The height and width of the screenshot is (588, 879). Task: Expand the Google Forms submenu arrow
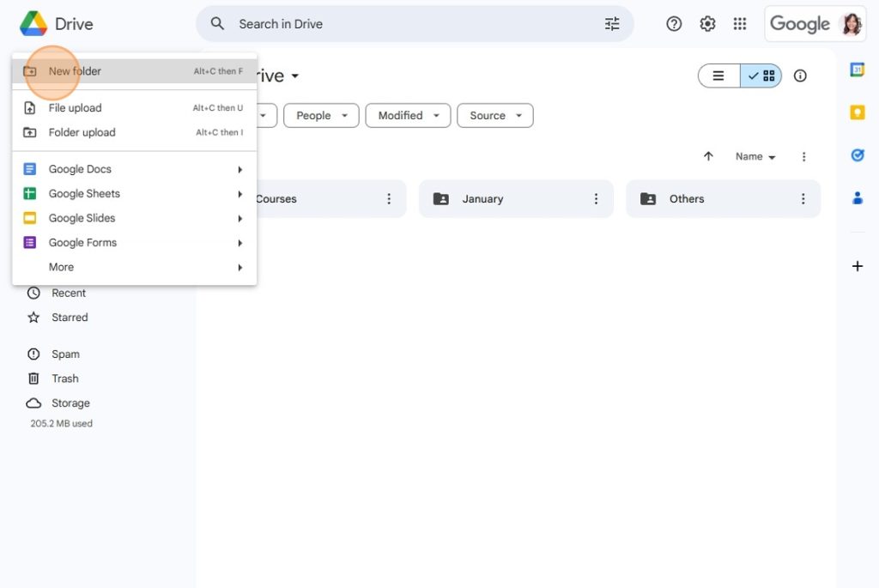(240, 243)
